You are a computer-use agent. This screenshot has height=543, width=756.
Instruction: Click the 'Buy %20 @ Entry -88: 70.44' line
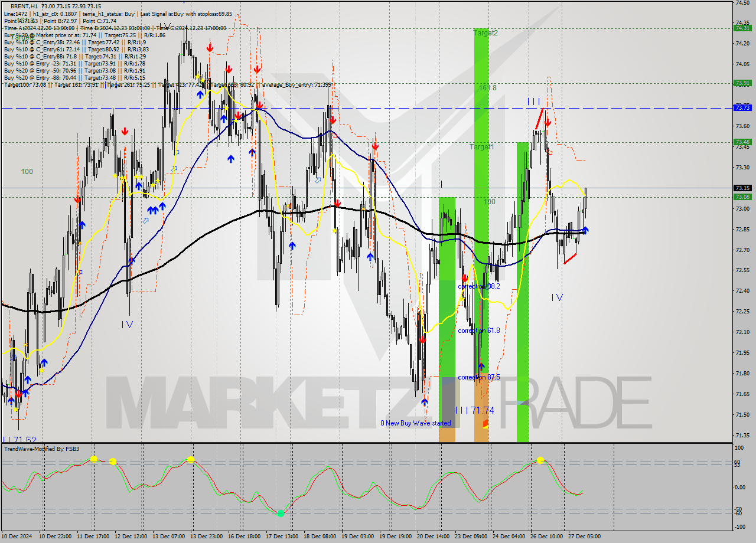pos(41,77)
